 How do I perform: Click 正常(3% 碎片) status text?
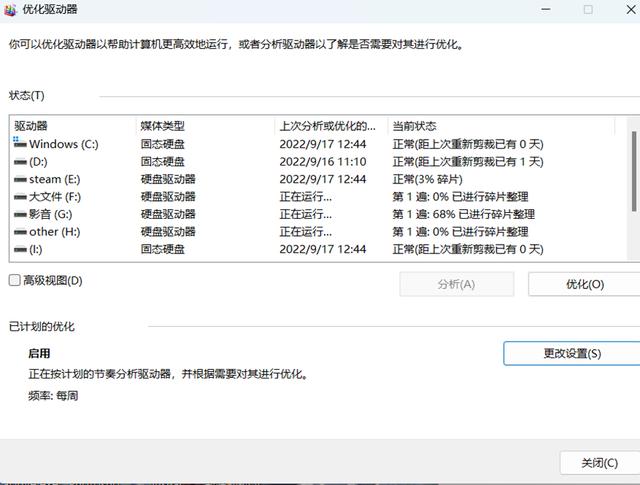(x=427, y=179)
